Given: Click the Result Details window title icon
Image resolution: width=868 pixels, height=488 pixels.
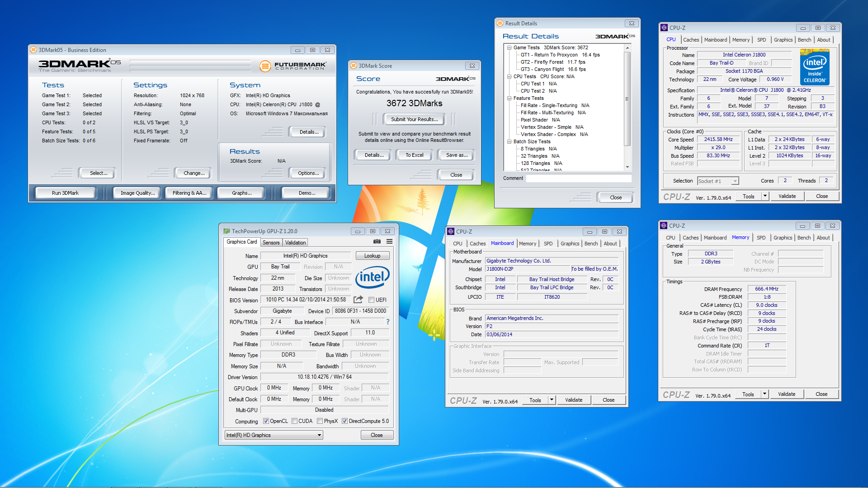Looking at the screenshot, I should 500,23.
